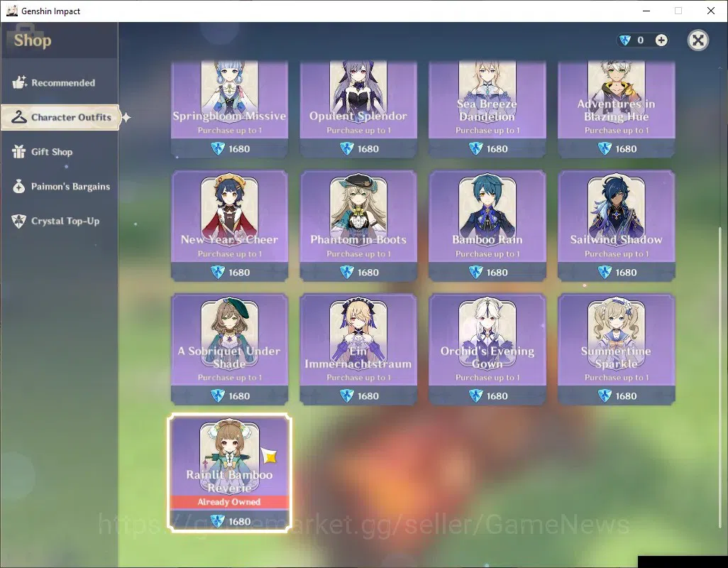Click the yellow tag on Rainlit Bamboo Reverie

click(269, 456)
